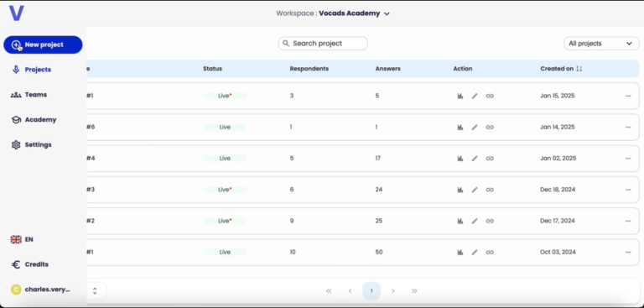Open more options for Jan 02, 2025 project
The height and width of the screenshot is (308, 644).
pos(628,159)
